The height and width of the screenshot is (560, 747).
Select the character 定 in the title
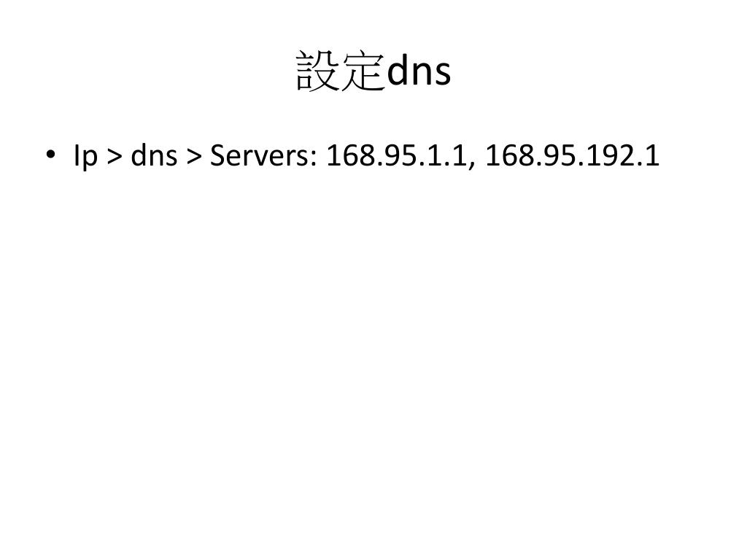363,71
